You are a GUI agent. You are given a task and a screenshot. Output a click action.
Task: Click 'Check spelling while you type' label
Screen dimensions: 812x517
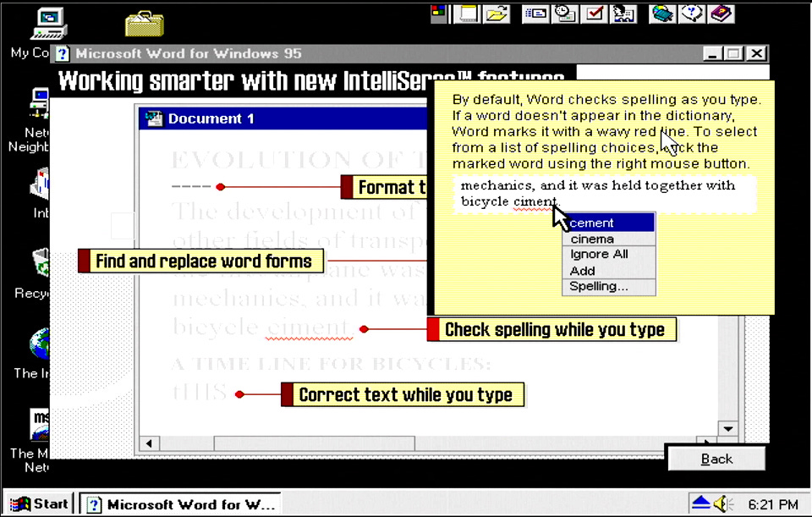[552, 329]
